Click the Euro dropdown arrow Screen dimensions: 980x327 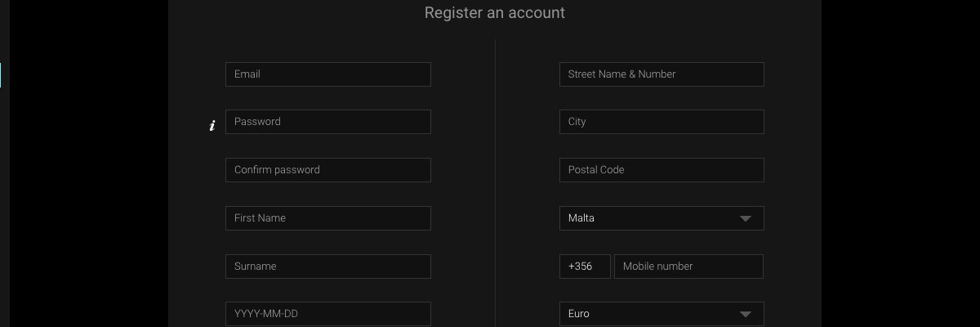tap(745, 315)
